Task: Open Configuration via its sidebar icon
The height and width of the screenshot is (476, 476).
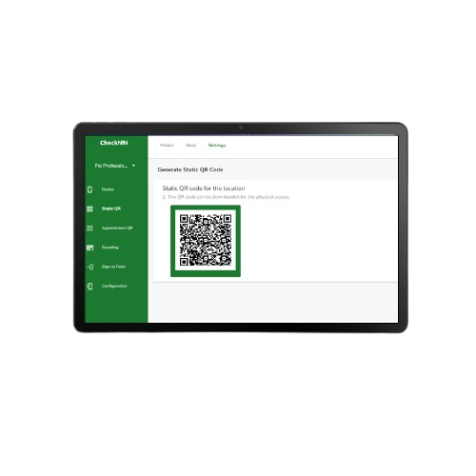Action: (89, 287)
